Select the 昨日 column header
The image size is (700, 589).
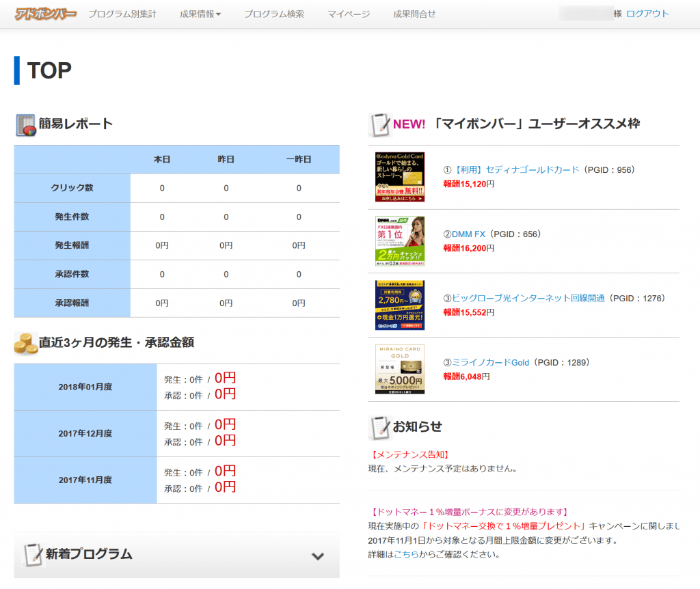pyautogui.click(x=226, y=159)
